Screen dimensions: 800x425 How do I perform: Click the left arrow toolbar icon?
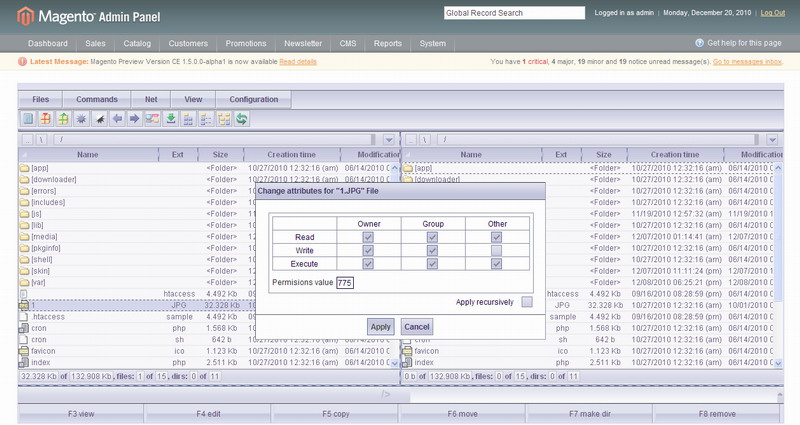[117, 119]
